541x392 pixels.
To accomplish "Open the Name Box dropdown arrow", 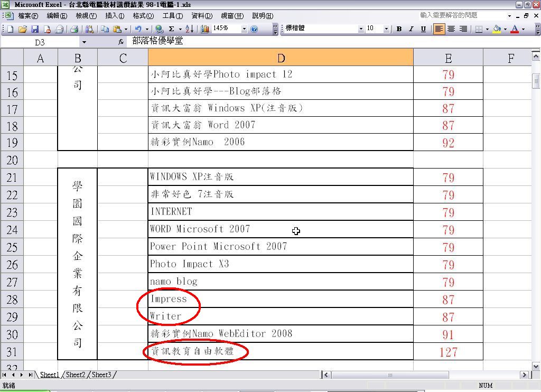I will point(84,42).
